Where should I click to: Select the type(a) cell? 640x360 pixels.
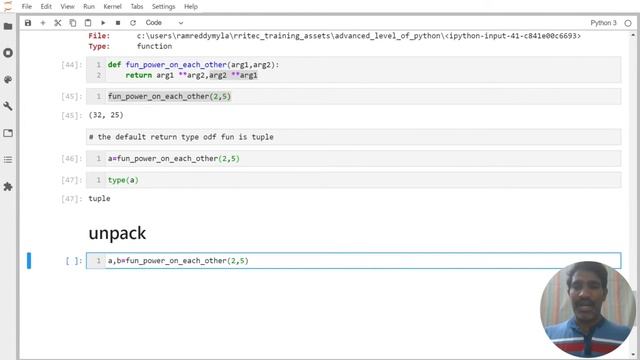click(353, 180)
